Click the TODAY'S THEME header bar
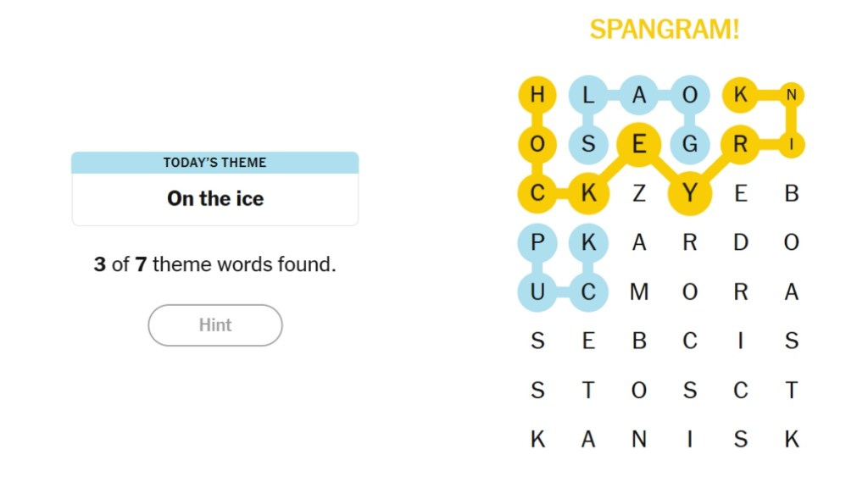Image resolution: width=868 pixels, height=488 pixels. [214, 163]
